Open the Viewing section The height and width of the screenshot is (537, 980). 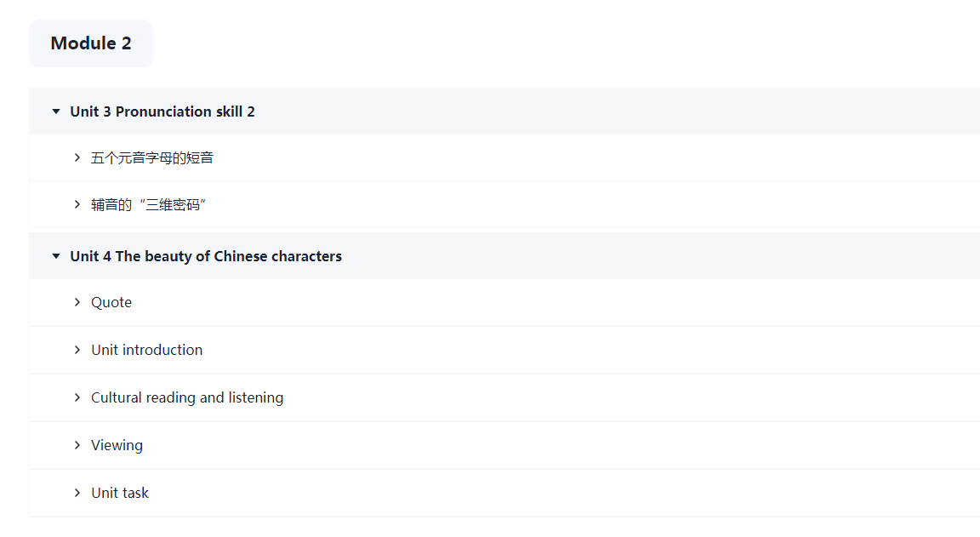click(x=117, y=445)
